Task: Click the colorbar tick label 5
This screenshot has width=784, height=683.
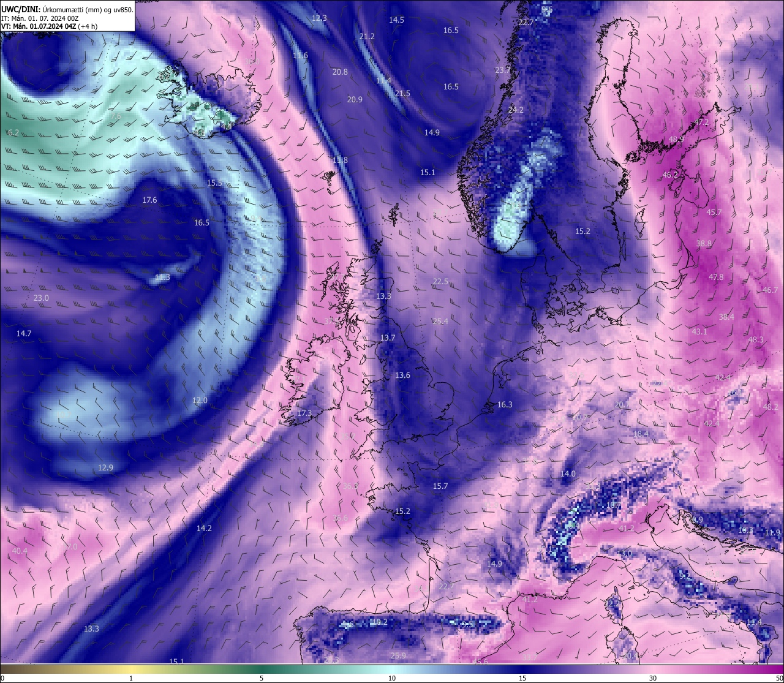Action: pyautogui.click(x=262, y=678)
